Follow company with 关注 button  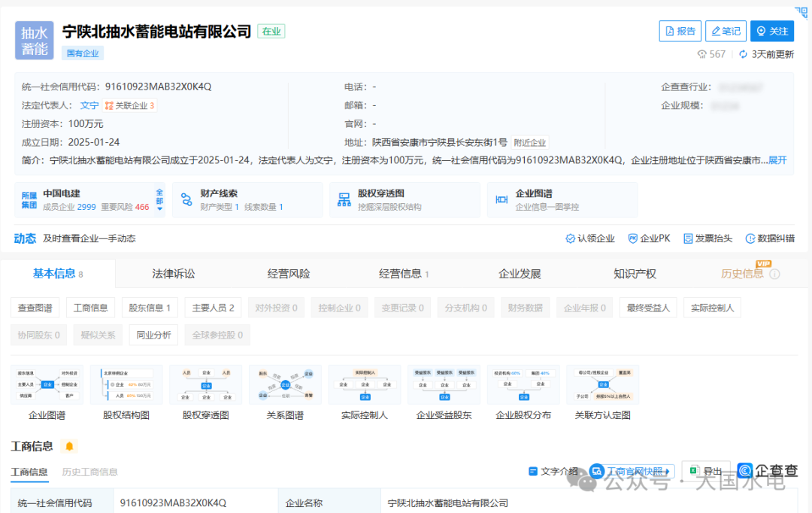tap(771, 31)
